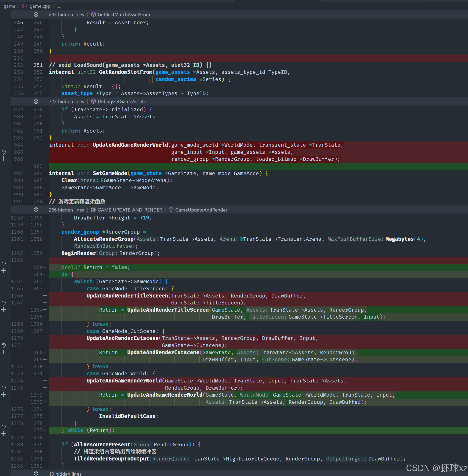Jump to DebugGetGameAssets symbol link

(x=121, y=101)
